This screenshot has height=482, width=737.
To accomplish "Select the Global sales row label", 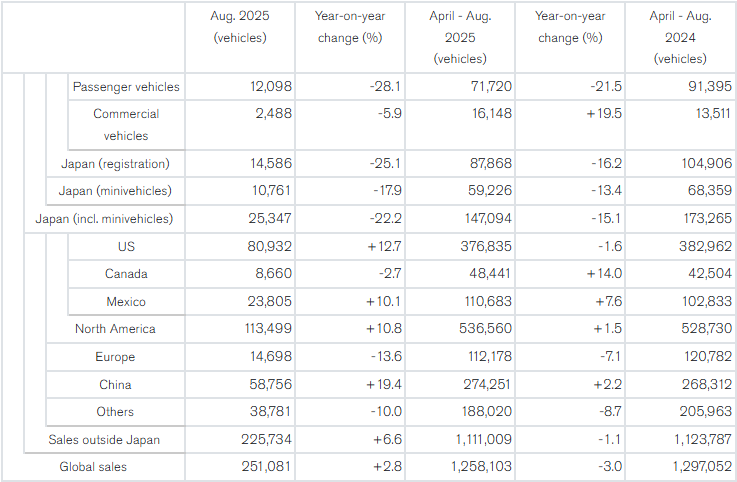I will point(93,466).
